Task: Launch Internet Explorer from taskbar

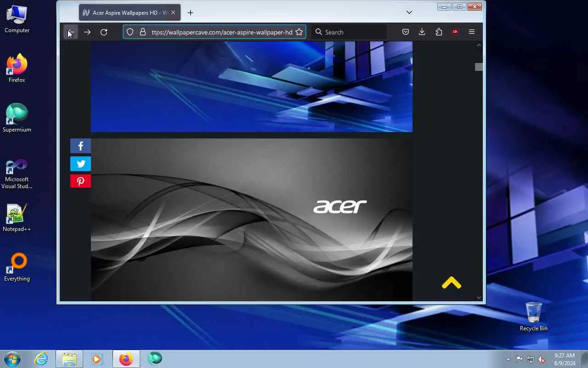Action: point(41,359)
